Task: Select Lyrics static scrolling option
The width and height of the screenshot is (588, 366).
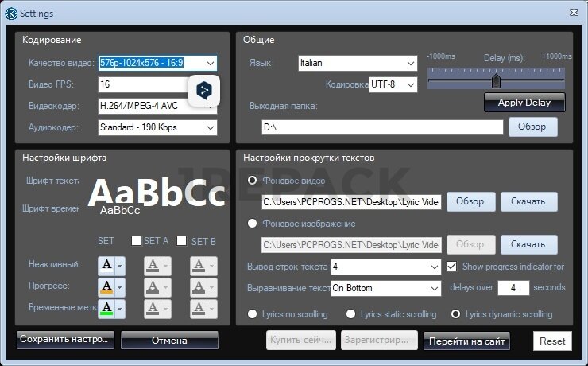Action: pyautogui.click(x=350, y=314)
